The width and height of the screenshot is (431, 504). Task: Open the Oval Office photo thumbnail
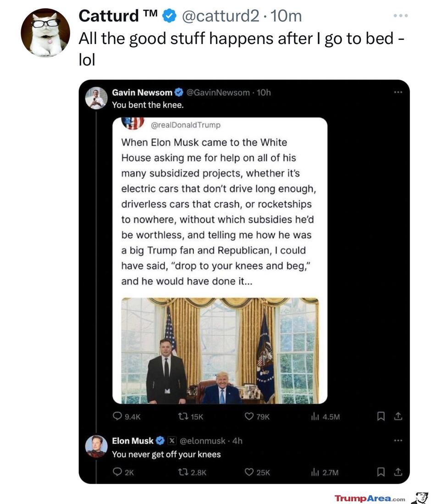[x=220, y=351]
